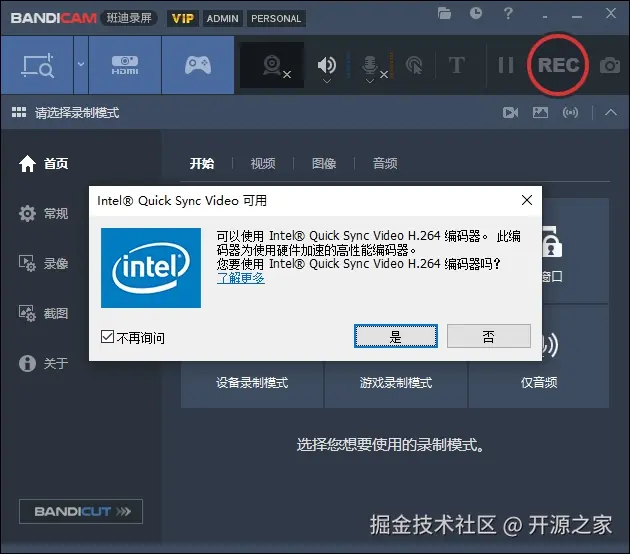
Task: Click the Intel logo image
Action: coord(151,268)
